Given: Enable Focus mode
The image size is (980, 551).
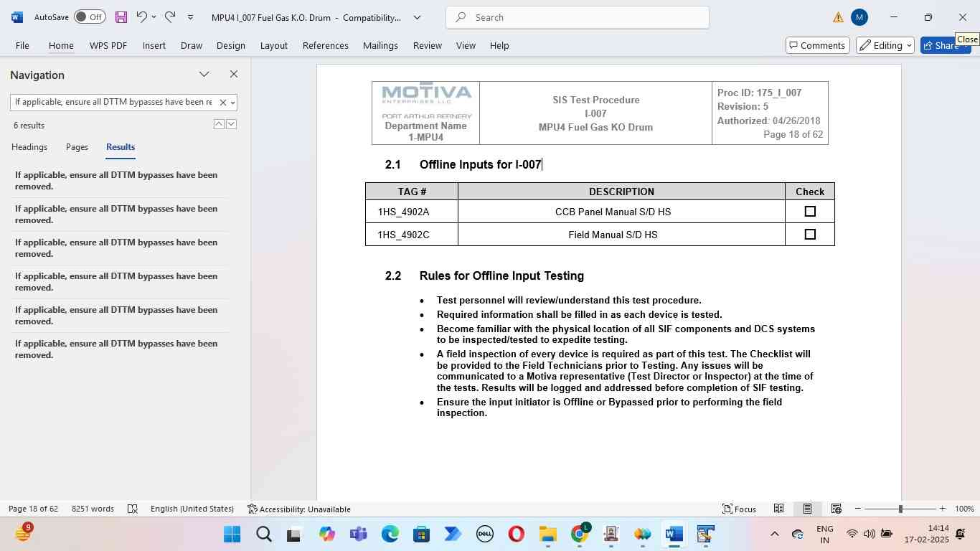Looking at the screenshot, I should 739,509.
